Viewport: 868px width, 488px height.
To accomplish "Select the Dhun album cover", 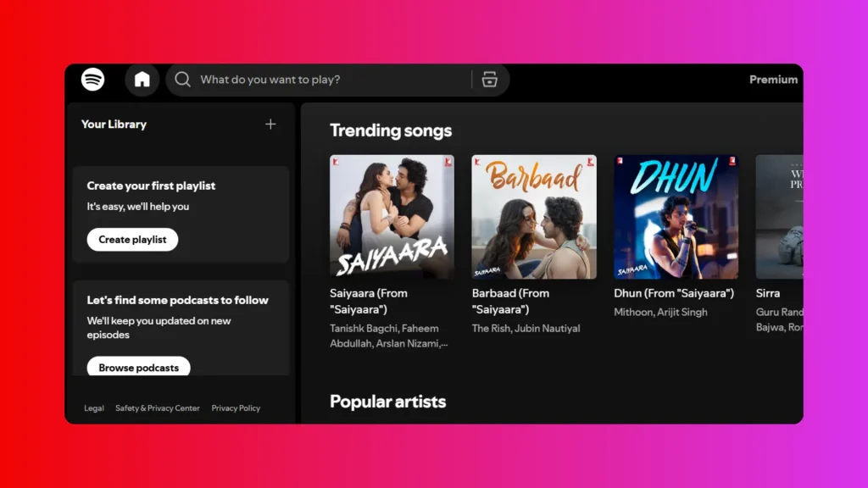I will 676,217.
